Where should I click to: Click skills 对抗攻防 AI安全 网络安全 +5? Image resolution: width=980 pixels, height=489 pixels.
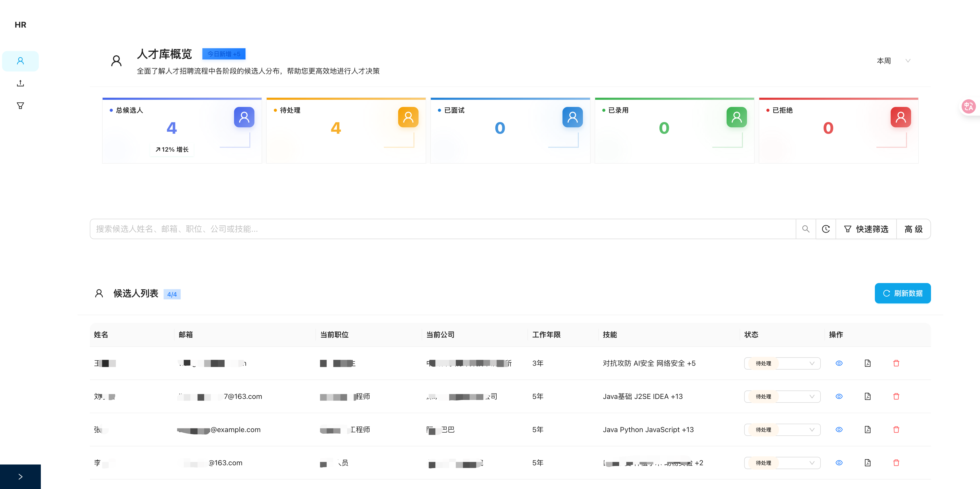point(649,363)
